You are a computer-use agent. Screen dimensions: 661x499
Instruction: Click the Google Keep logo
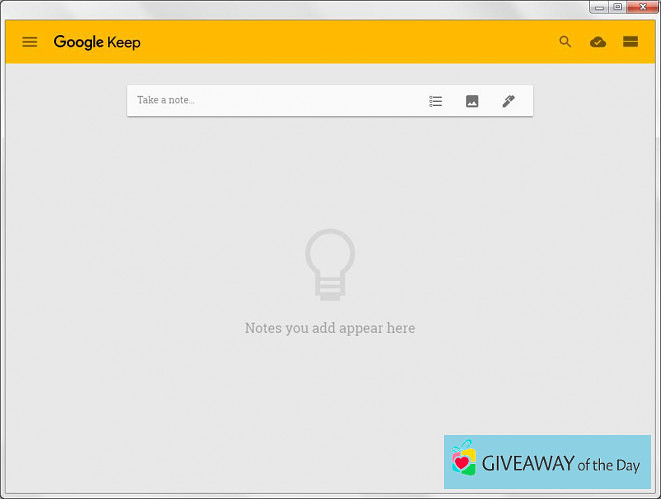click(97, 42)
